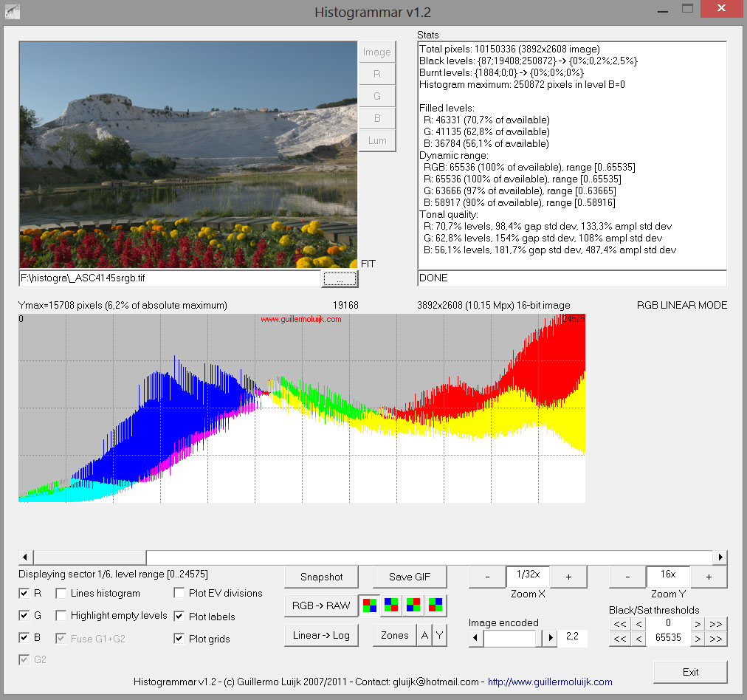Click the Linear -> Log button
Viewport: 747px width, 700px height.
click(x=322, y=635)
